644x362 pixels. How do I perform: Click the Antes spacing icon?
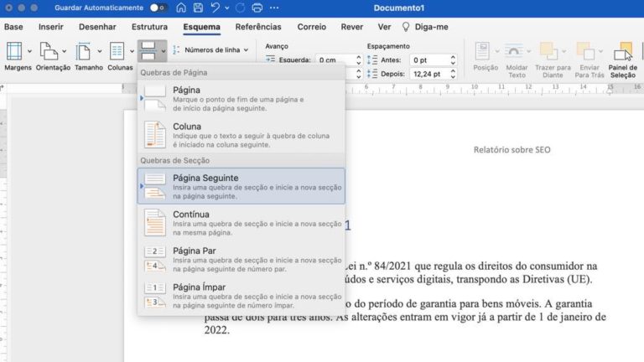click(372, 60)
